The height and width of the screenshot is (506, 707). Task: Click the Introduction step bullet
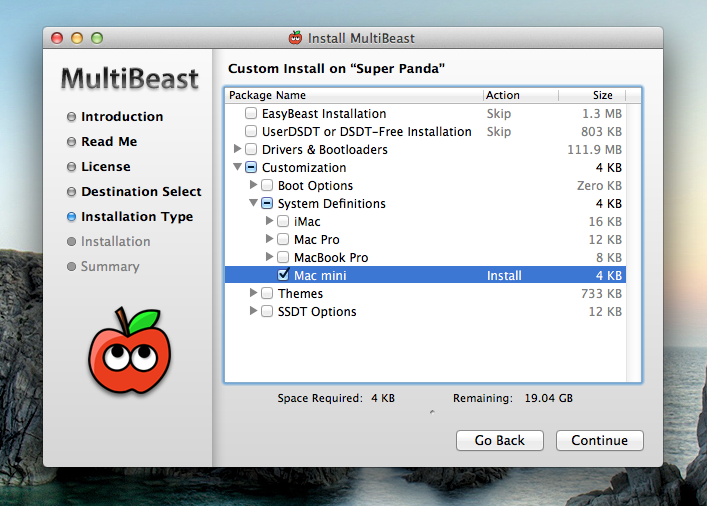click(71, 117)
